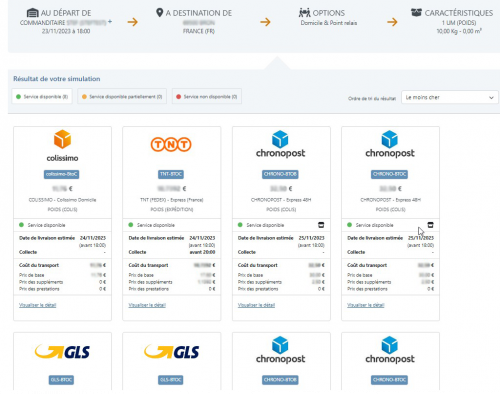The width and height of the screenshot is (500, 394).
Task: Toggle the orange Service disponible partiellement filter
Action: coord(122,97)
